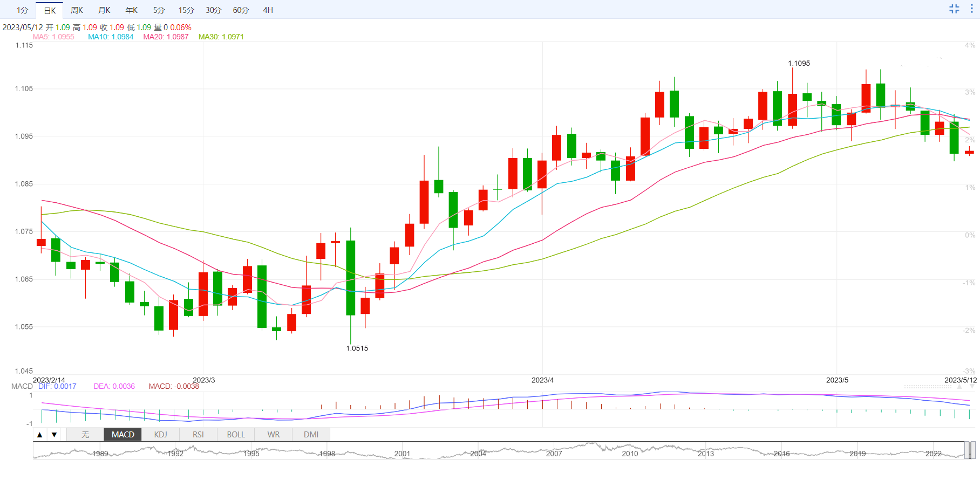Viewport: 980px width, 480px height.
Task: Show the DMI indicator panel
Action: [x=311, y=435]
